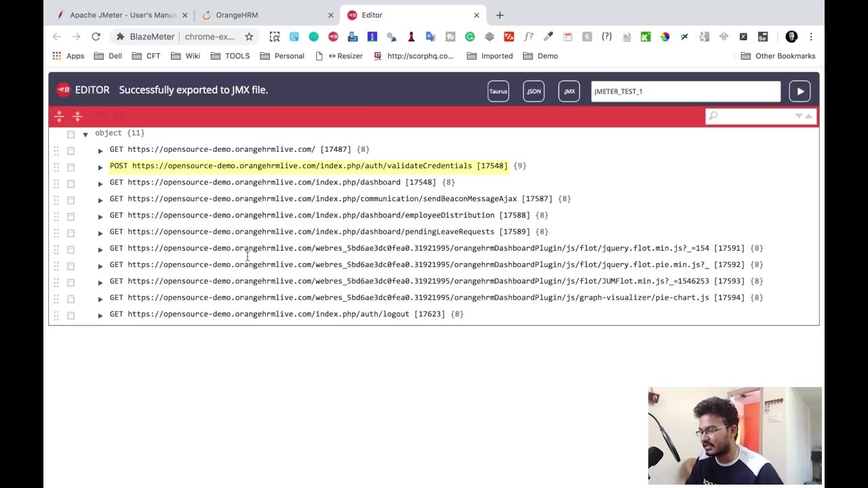Open a new browser tab
The width and height of the screenshot is (868, 488).
500,15
